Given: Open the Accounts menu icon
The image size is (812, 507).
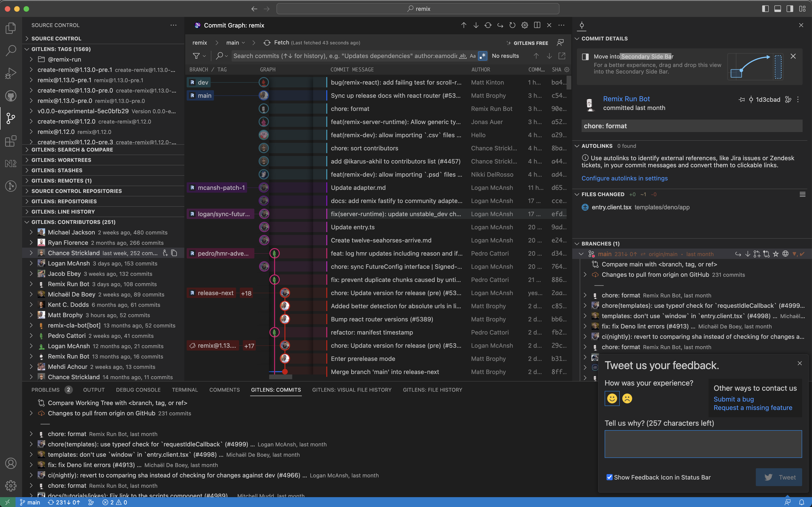Looking at the screenshot, I should pyautogui.click(x=11, y=463).
